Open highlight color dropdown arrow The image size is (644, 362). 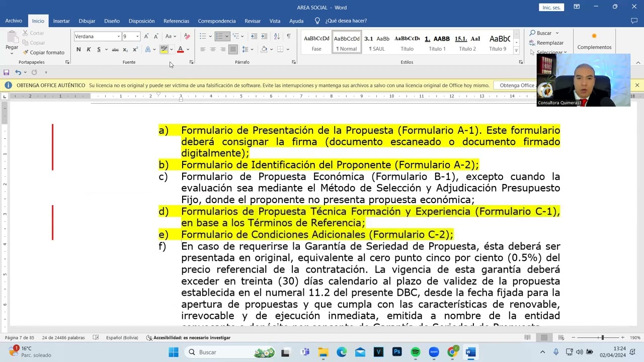pyautogui.click(x=171, y=49)
